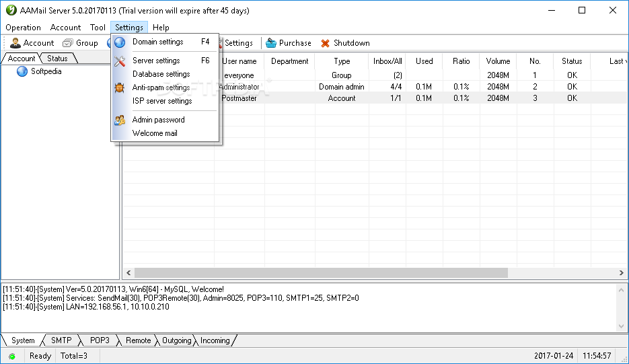Close the Settings menu in menu bar
Viewport: 629px width, 364px height.
coord(129,28)
